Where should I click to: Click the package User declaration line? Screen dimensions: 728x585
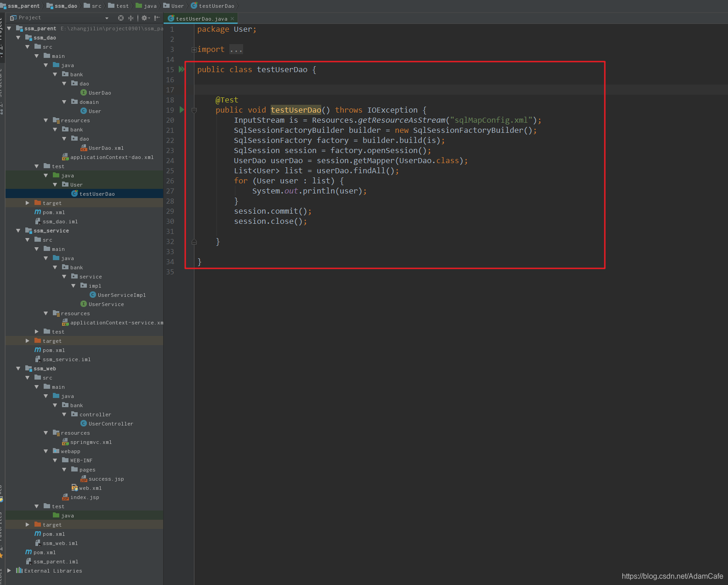(x=227, y=29)
